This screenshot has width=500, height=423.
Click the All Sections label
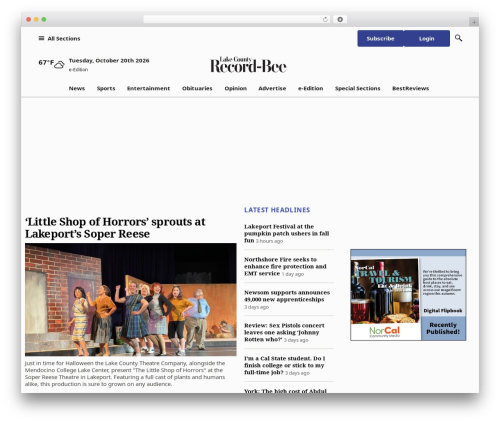64,39
